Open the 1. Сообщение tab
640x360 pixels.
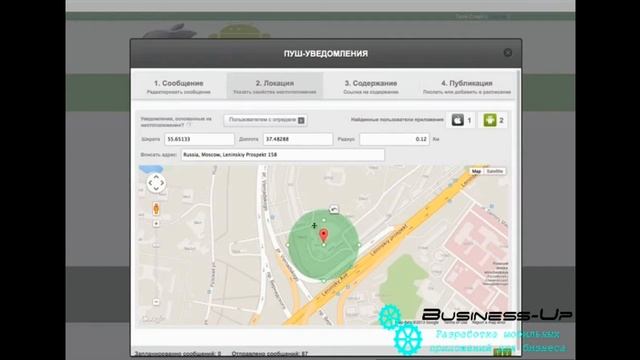[179, 87]
